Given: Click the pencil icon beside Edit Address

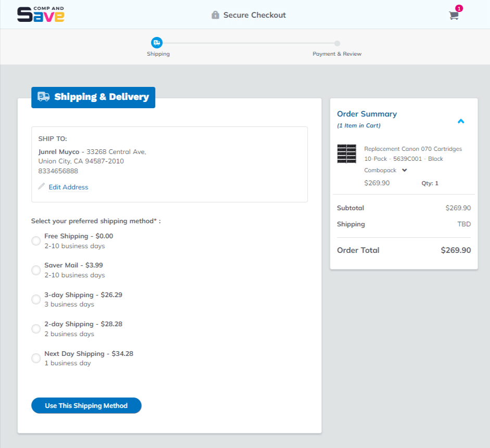Looking at the screenshot, I should tap(42, 186).
